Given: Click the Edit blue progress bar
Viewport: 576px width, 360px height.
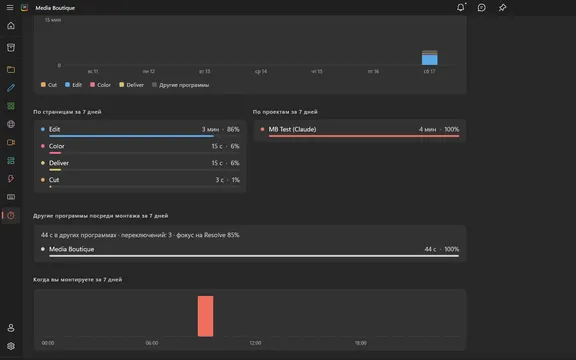Looking at the screenshot, I should [x=132, y=136].
